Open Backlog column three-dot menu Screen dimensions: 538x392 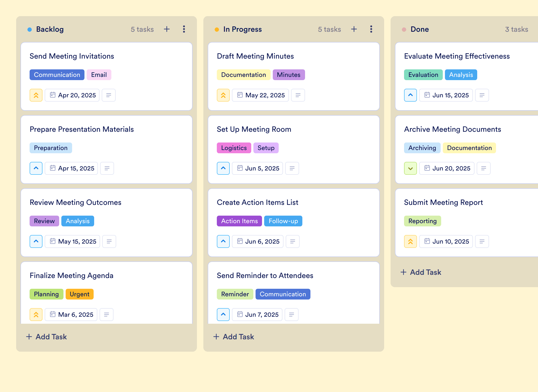(184, 29)
